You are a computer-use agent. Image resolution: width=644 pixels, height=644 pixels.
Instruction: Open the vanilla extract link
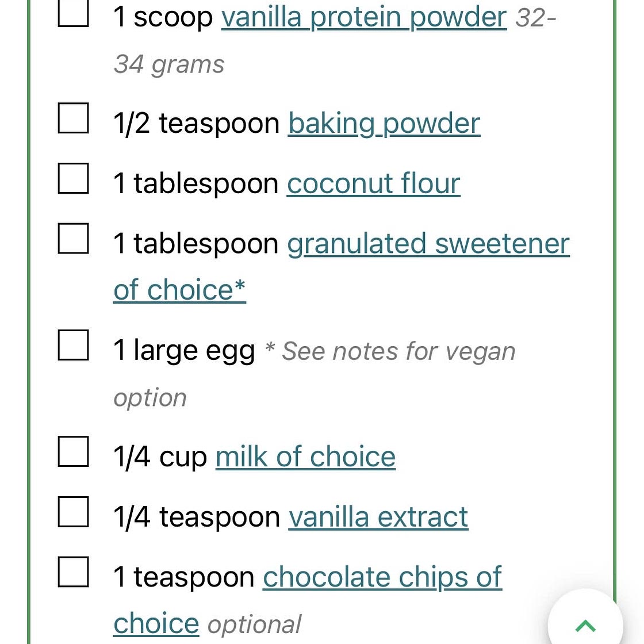click(x=378, y=517)
